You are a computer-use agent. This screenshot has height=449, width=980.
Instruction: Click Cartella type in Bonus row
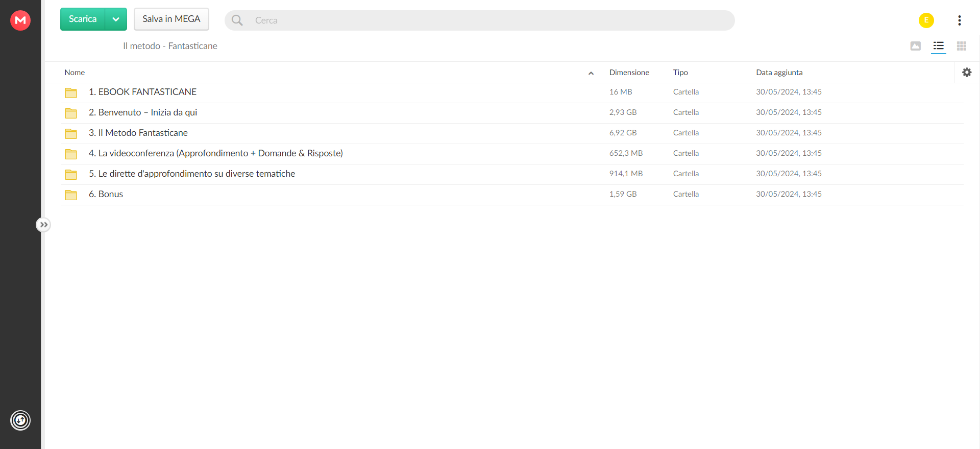point(686,194)
